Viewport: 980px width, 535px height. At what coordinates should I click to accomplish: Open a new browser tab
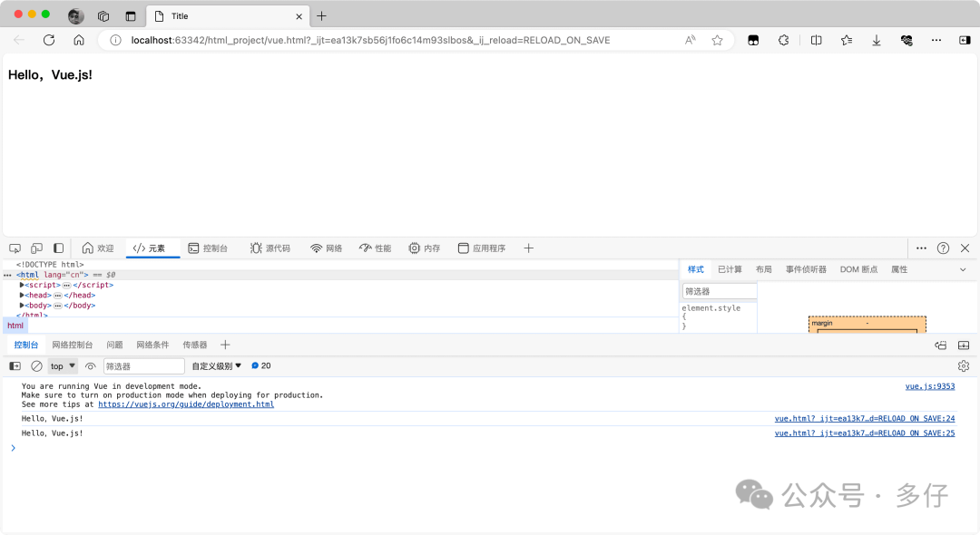pyautogui.click(x=321, y=16)
